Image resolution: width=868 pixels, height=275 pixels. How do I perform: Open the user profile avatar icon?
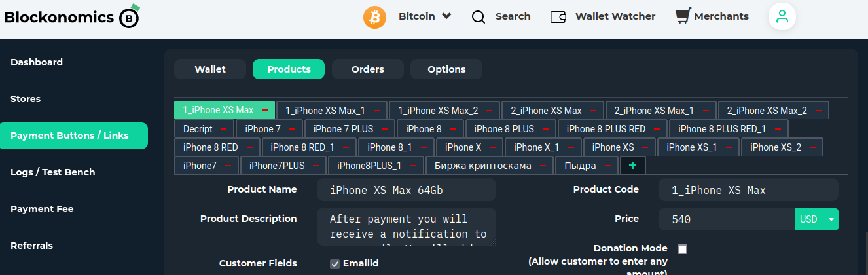[782, 16]
